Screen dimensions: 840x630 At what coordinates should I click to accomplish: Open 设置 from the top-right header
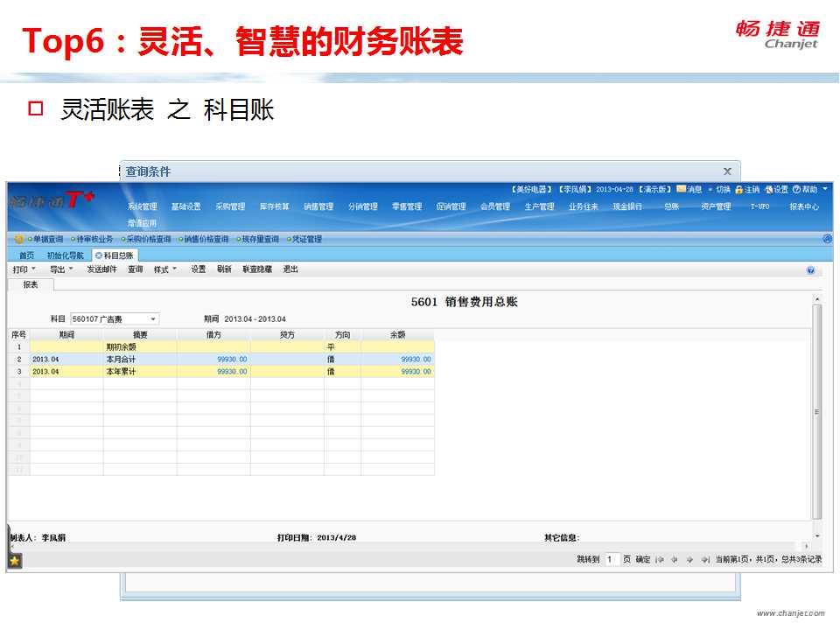(x=769, y=189)
